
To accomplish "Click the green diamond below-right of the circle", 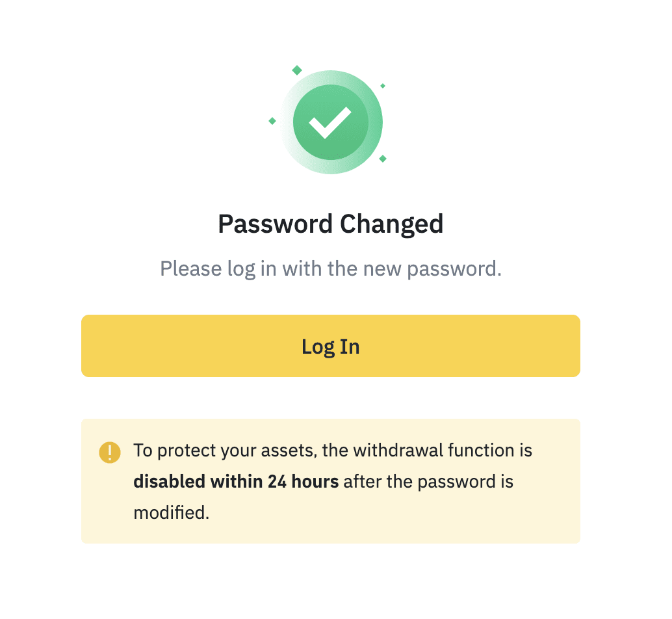I will click(x=383, y=159).
